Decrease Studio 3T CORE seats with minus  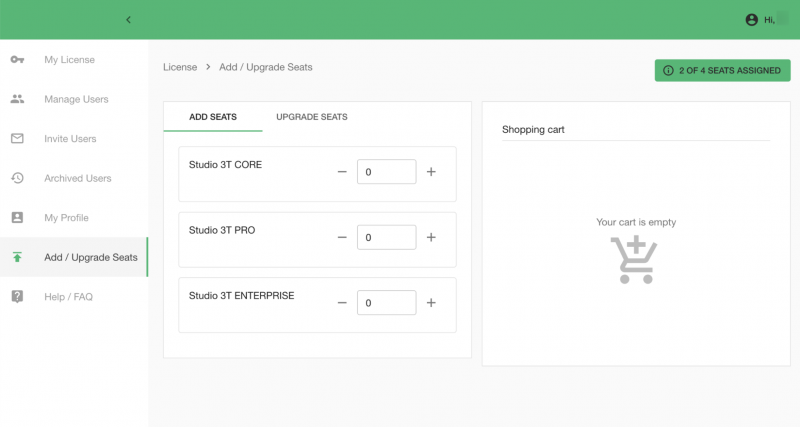pyautogui.click(x=342, y=172)
